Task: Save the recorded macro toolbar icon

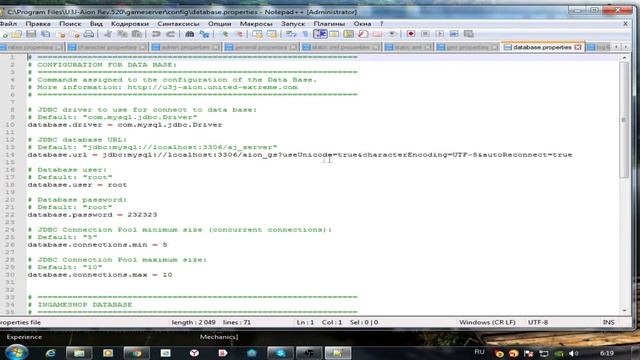Action: coord(469,34)
